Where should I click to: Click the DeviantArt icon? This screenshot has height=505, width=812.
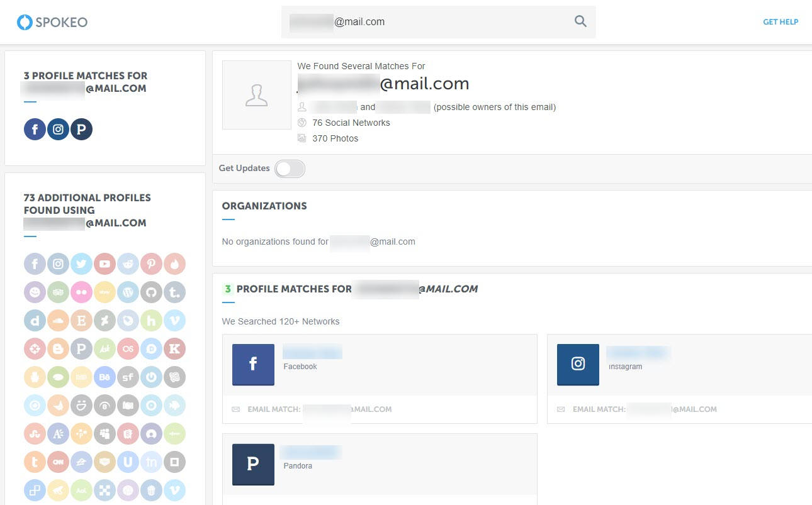104,321
